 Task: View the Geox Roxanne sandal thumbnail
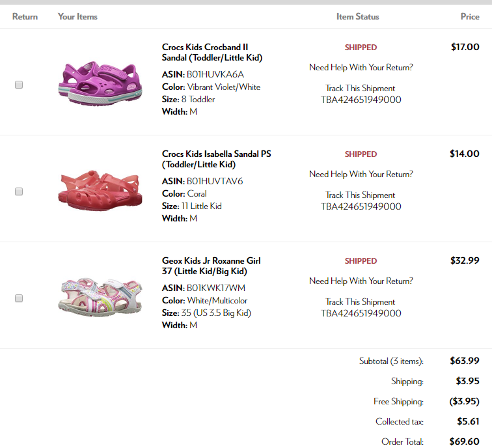coord(100,296)
